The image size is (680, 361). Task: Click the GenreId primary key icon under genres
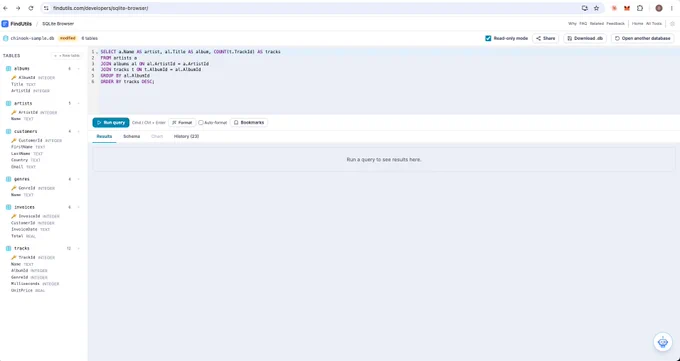pos(14,188)
